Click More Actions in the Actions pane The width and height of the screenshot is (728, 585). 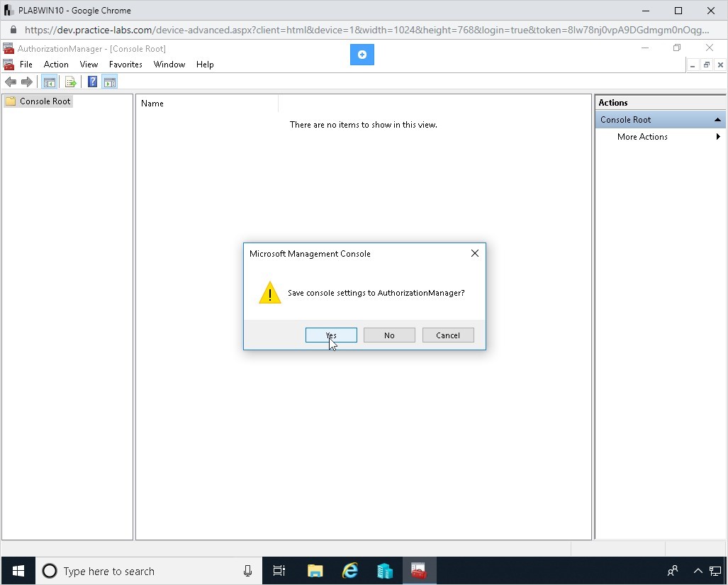click(642, 136)
